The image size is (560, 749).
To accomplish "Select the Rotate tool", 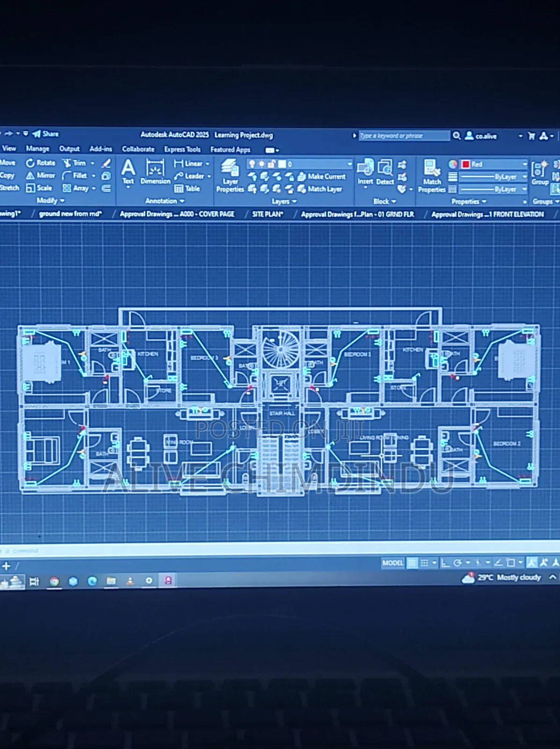I will pyautogui.click(x=41, y=163).
